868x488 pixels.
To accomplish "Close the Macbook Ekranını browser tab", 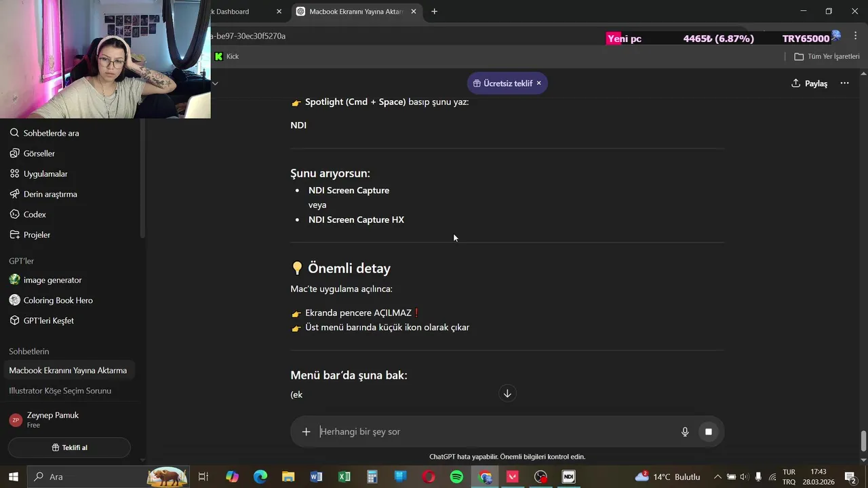I will (414, 12).
